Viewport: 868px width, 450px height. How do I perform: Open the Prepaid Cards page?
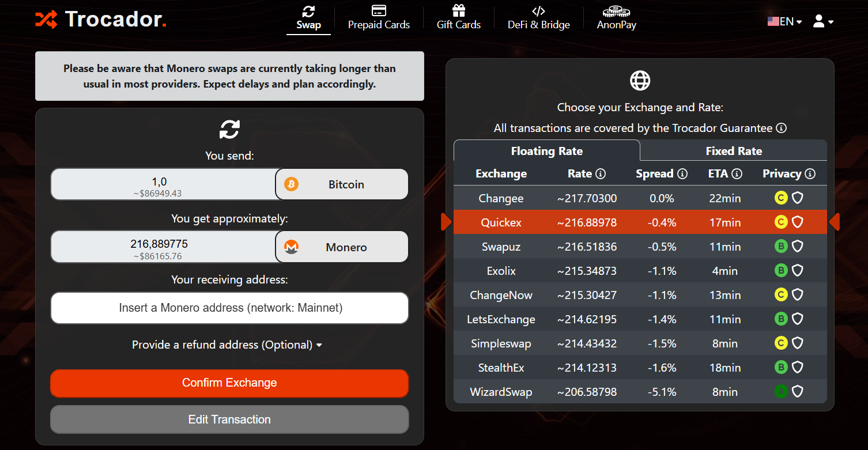tap(379, 18)
